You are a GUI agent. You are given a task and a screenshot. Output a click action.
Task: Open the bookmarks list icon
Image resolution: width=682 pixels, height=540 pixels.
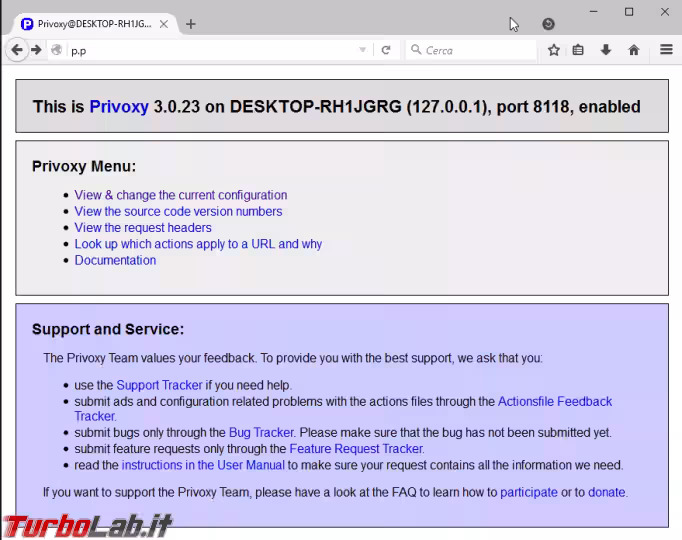pyautogui.click(x=578, y=50)
